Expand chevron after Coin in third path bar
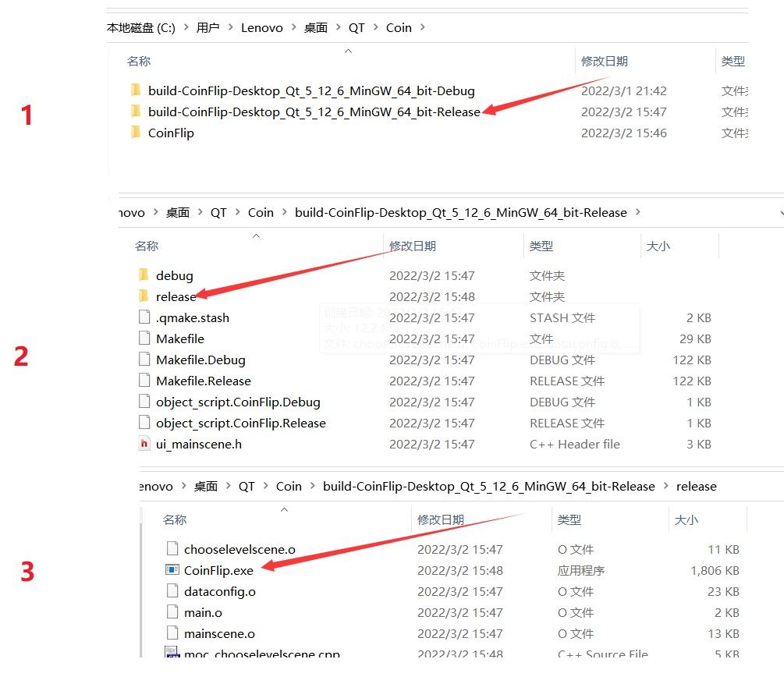The height and width of the screenshot is (684, 784). (313, 485)
